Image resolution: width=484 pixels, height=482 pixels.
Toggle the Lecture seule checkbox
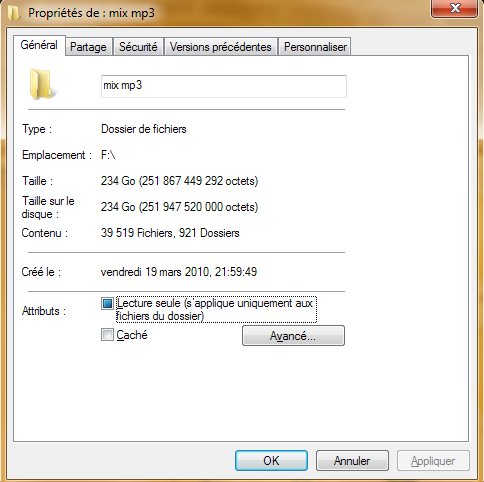coord(107,304)
